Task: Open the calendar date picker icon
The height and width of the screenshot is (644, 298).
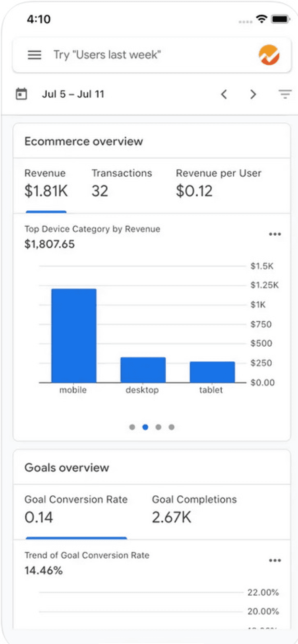Action: (21, 94)
